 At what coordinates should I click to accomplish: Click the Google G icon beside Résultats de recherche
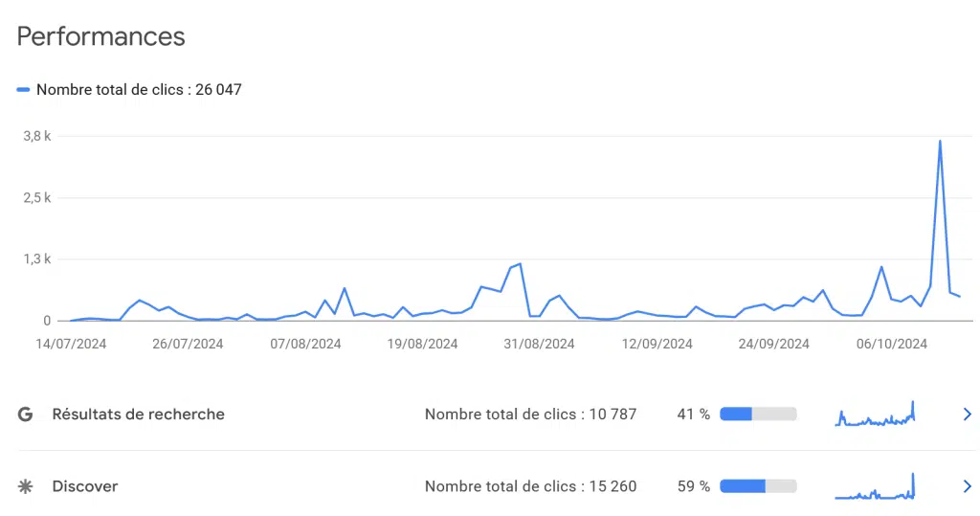pyautogui.click(x=25, y=415)
